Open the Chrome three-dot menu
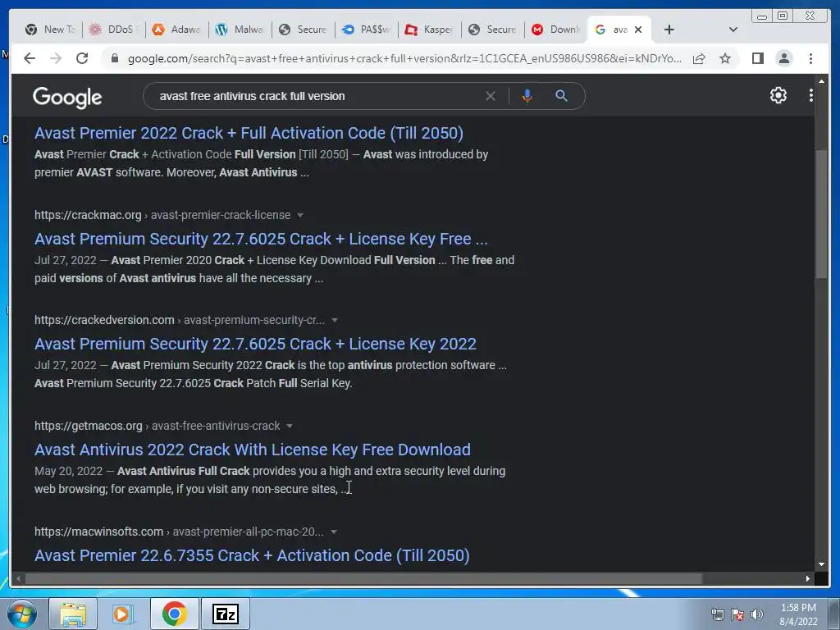The image size is (840, 630). tap(810, 58)
